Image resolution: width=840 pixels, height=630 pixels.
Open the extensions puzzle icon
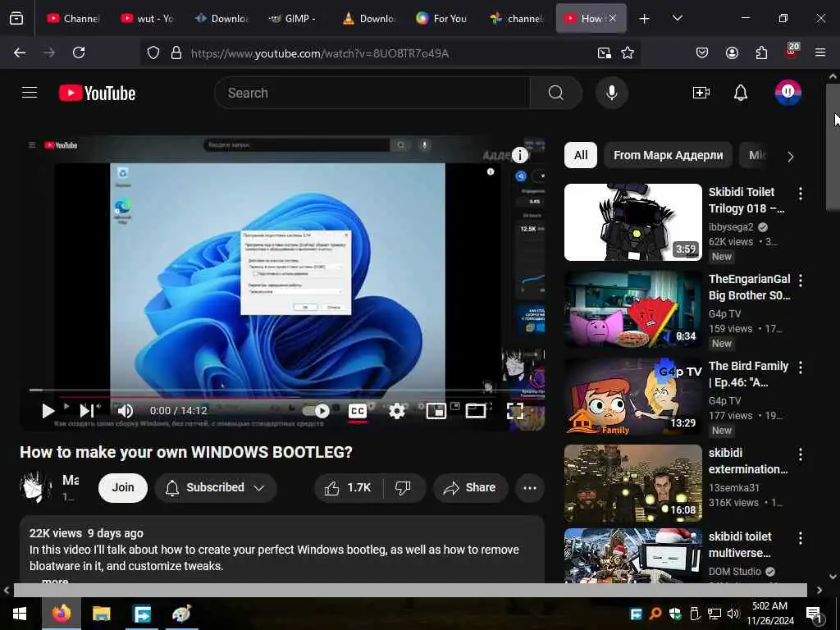(761, 52)
